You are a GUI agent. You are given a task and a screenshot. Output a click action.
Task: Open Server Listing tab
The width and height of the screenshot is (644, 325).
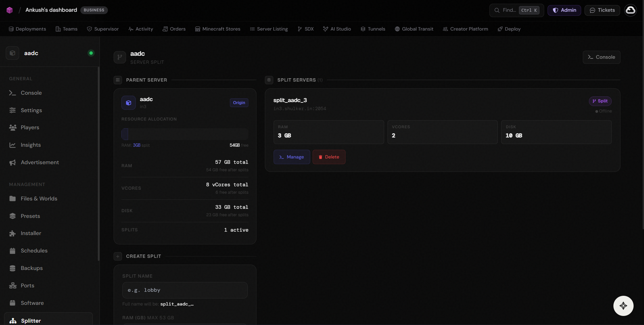pos(269,29)
